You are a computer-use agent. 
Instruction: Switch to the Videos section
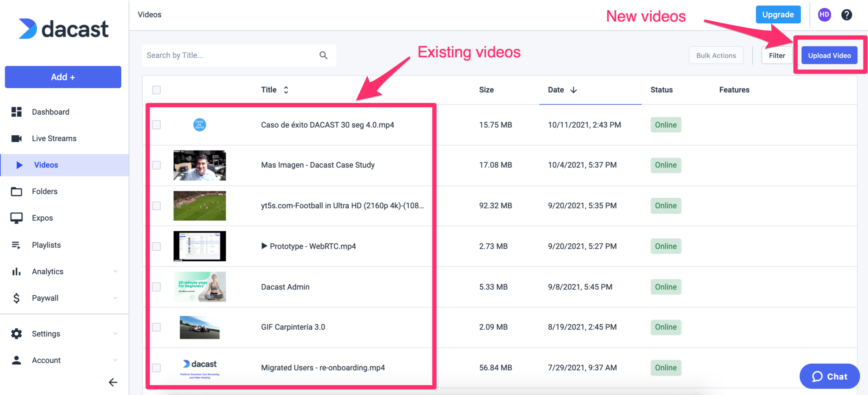pyautogui.click(x=46, y=165)
